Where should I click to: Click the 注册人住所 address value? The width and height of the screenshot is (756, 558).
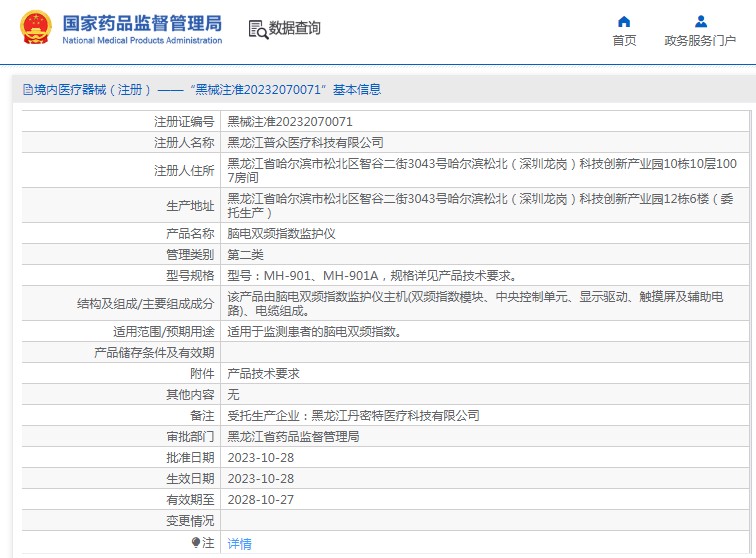(482, 171)
